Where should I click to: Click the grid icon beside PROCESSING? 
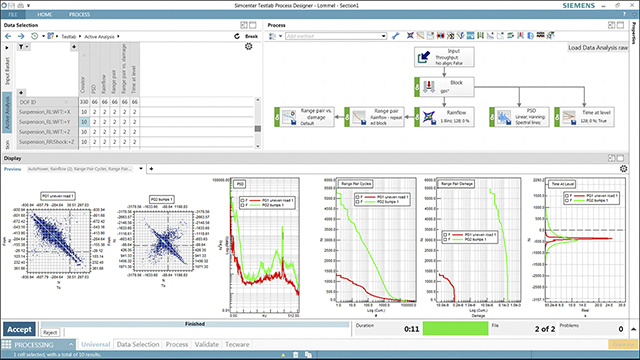[x=7, y=344]
